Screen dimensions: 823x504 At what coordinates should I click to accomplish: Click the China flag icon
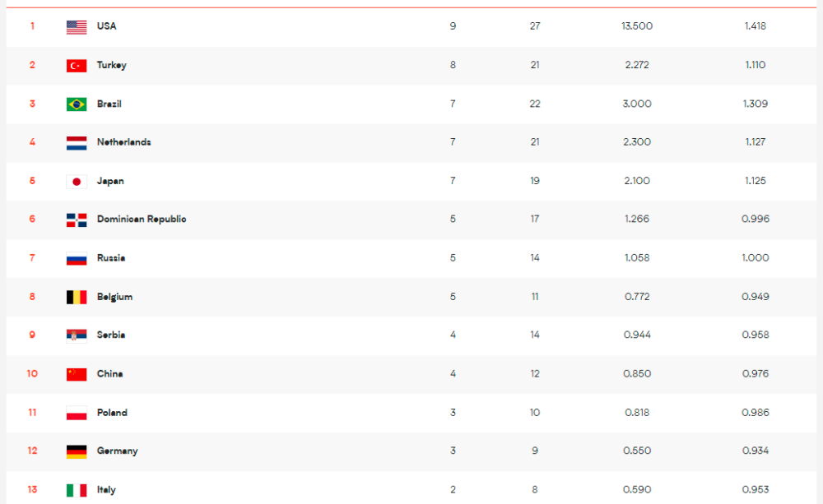click(x=77, y=374)
